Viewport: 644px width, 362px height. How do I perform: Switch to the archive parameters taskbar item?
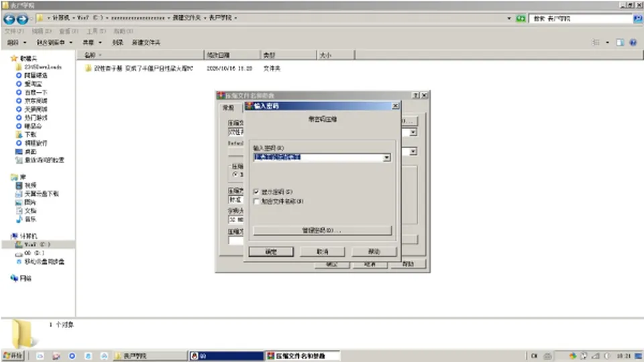303,356
